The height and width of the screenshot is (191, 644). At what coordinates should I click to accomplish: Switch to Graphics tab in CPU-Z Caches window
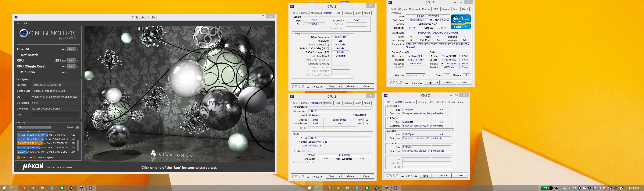(x=441, y=102)
